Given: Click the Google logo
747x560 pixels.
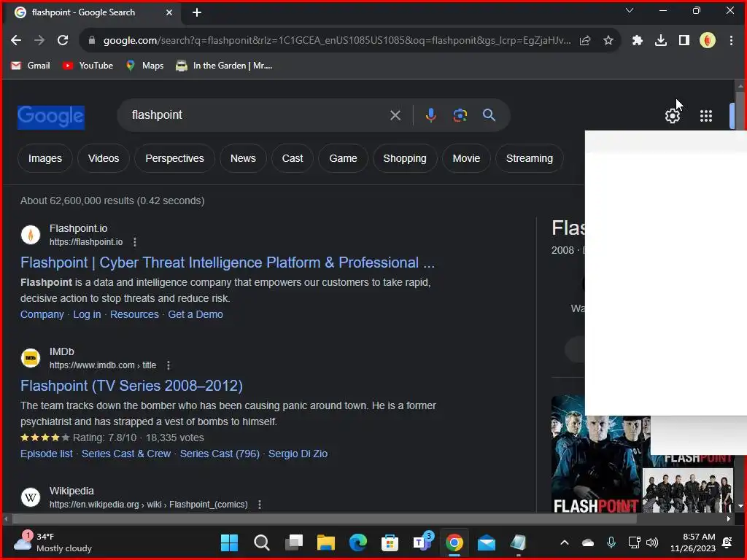Looking at the screenshot, I should coord(51,117).
